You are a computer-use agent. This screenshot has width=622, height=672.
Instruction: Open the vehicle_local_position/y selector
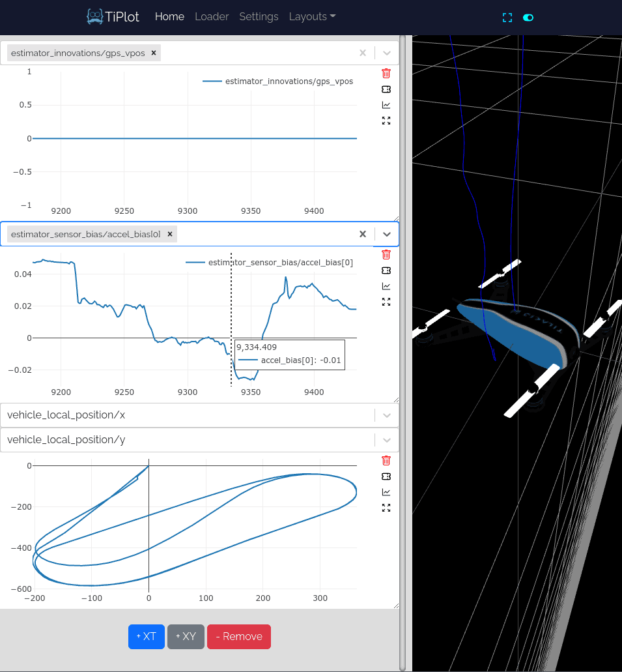coord(199,440)
